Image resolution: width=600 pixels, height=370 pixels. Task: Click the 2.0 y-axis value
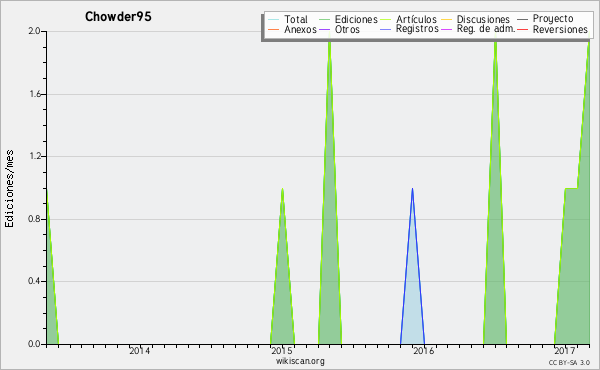(x=34, y=31)
